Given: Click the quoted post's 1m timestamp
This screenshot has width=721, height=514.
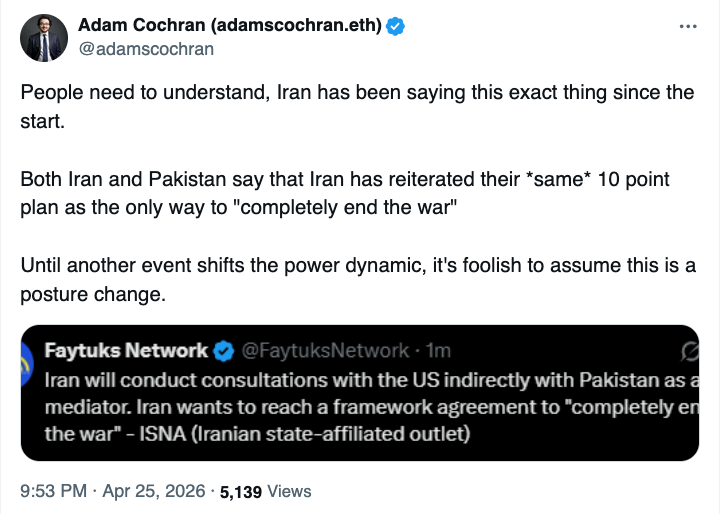Looking at the screenshot, I should [438, 351].
